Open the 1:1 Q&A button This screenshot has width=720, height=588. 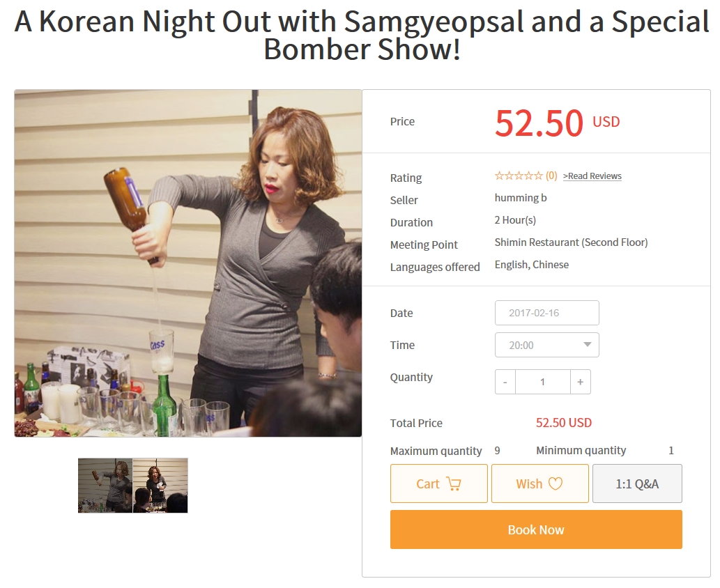[637, 483]
